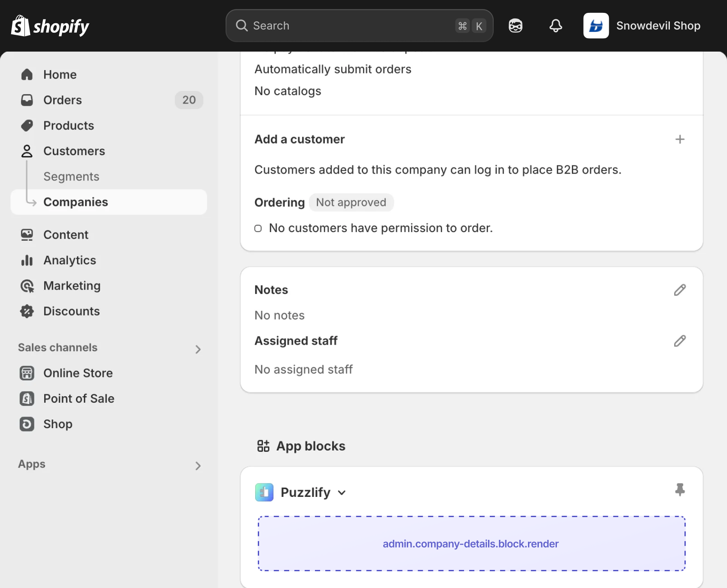Click in the Search field
Viewport: 727px width, 588px height.
[x=359, y=26]
